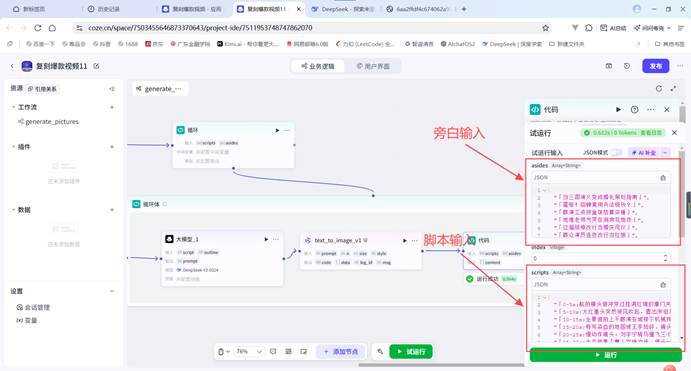Add a comment via the bottom toolbar
Image resolution: width=691 pixels, height=371 pixels.
pyautogui.click(x=273, y=352)
